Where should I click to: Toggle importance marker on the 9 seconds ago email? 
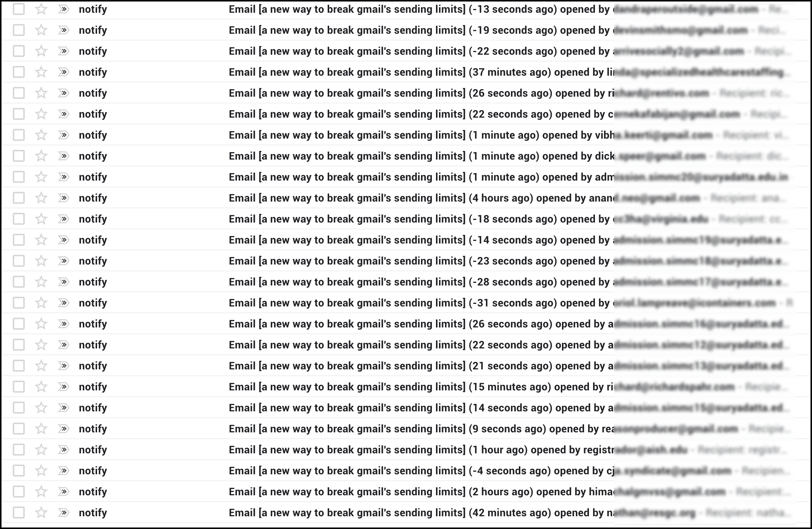click(x=63, y=429)
